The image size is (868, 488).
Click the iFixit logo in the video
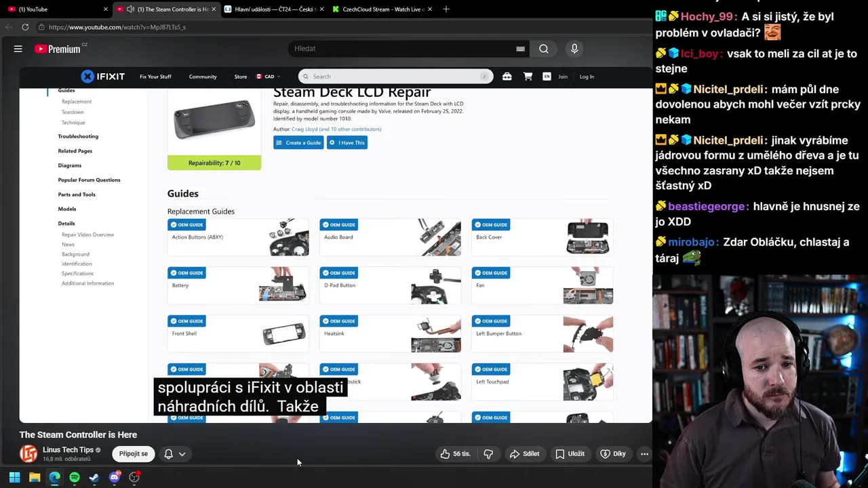click(103, 77)
